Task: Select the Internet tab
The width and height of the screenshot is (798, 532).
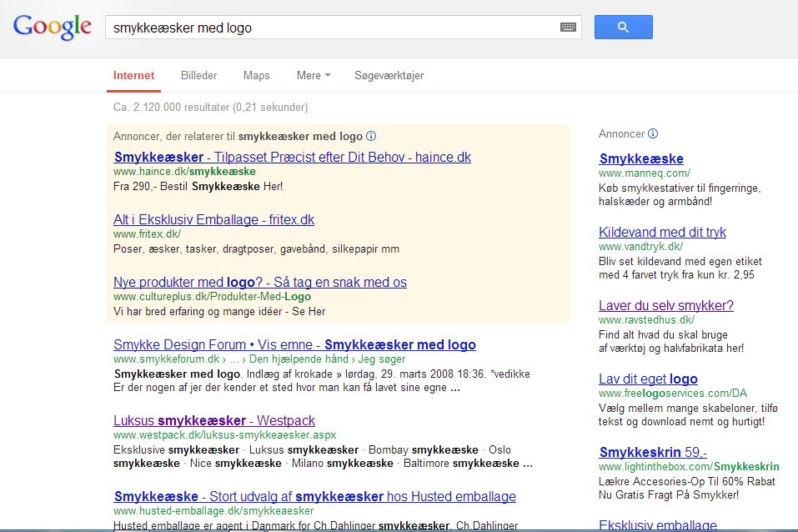Action: [x=133, y=75]
